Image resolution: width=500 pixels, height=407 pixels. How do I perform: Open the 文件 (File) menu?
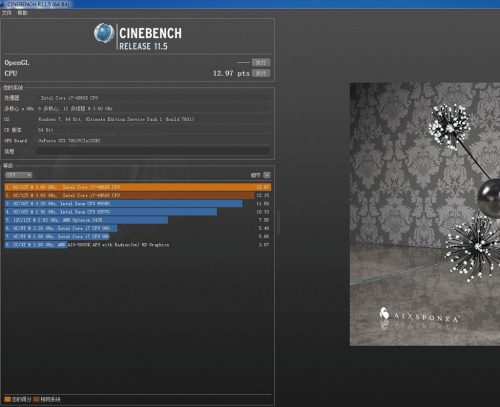tap(7, 13)
